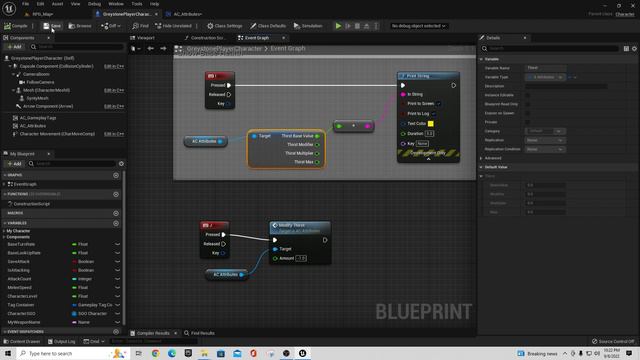Compile the blueprint
This screenshot has width=640, height=360.
[x=16, y=26]
